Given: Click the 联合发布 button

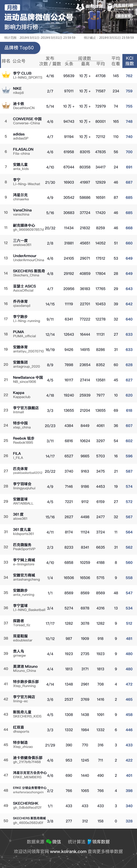Looking at the screenshot, I should [124, 16].
